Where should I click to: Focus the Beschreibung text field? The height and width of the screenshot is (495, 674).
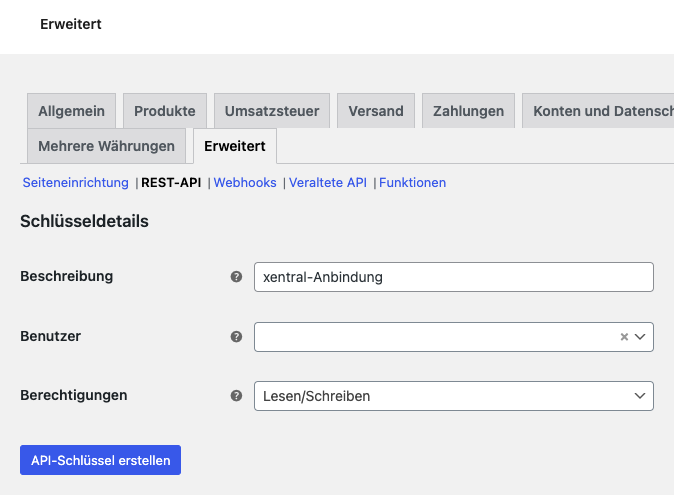(453, 277)
